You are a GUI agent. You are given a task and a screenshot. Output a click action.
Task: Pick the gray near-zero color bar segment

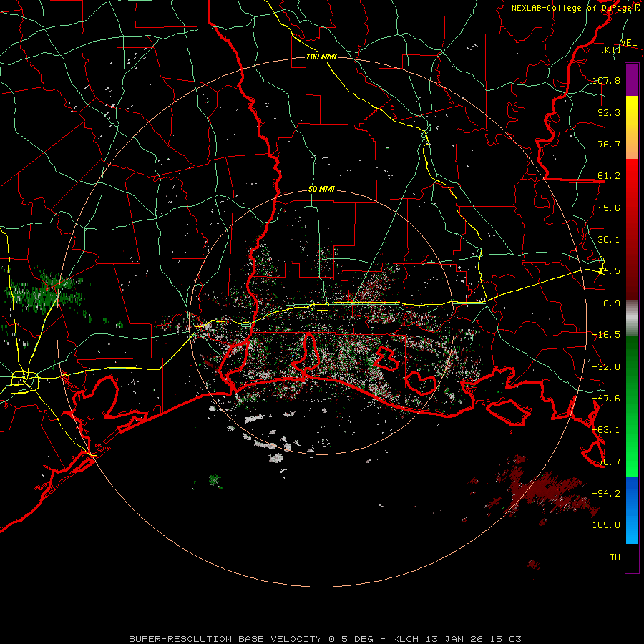pos(632,318)
